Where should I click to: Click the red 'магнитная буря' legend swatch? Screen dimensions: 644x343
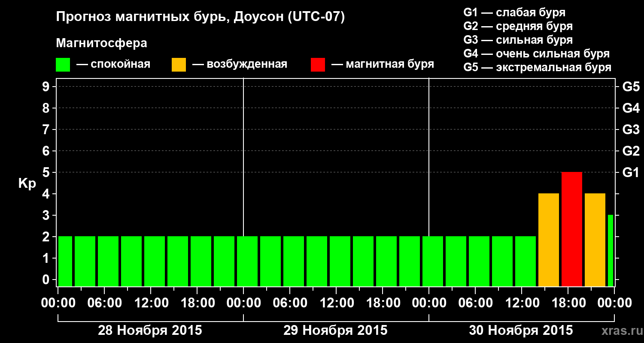pos(318,65)
